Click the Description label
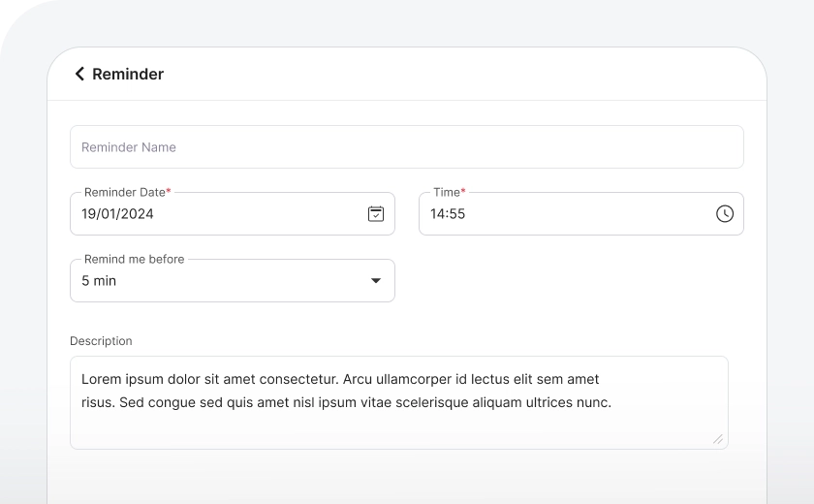 (101, 341)
